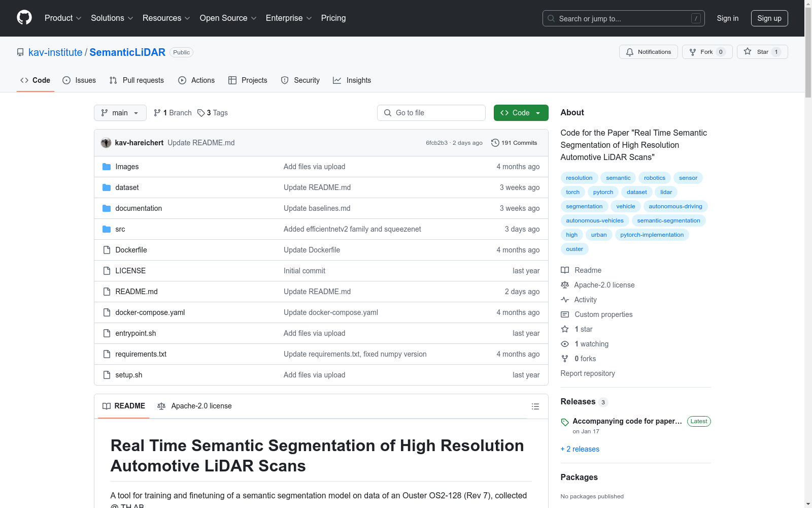Image resolution: width=812 pixels, height=508 pixels.
Task: Open the Images folder icon
Action: pyautogui.click(x=107, y=167)
